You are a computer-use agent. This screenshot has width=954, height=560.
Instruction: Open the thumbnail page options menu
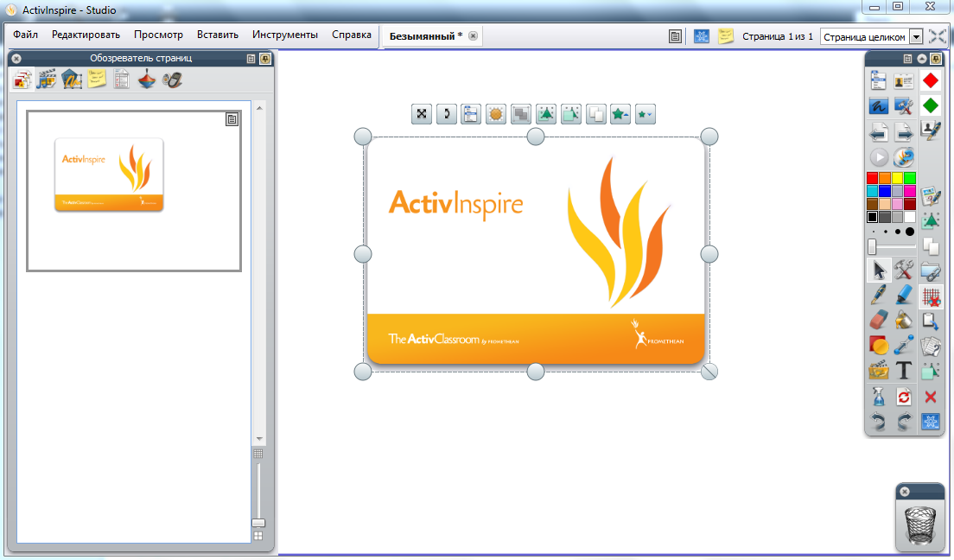(232, 119)
